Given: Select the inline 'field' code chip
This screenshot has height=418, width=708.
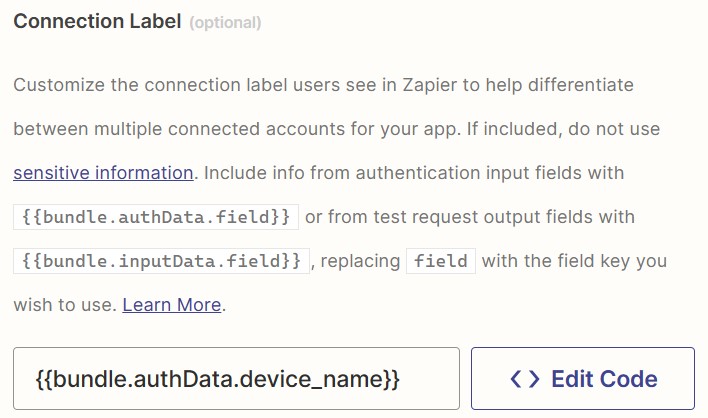Looking at the screenshot, I should point(440,261).
